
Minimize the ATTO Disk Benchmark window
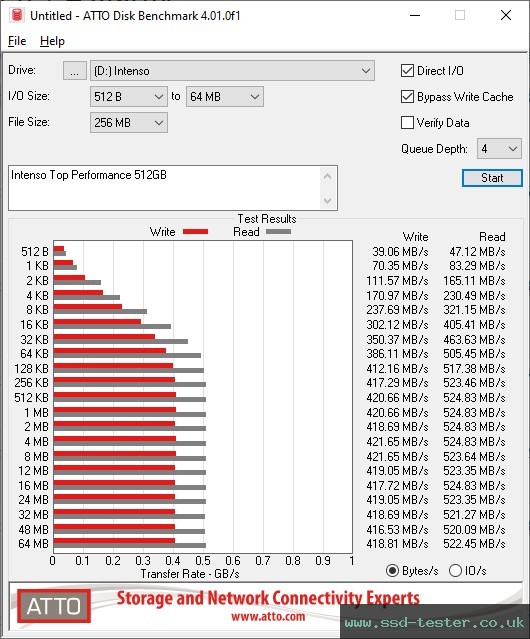tap(415, 15)
